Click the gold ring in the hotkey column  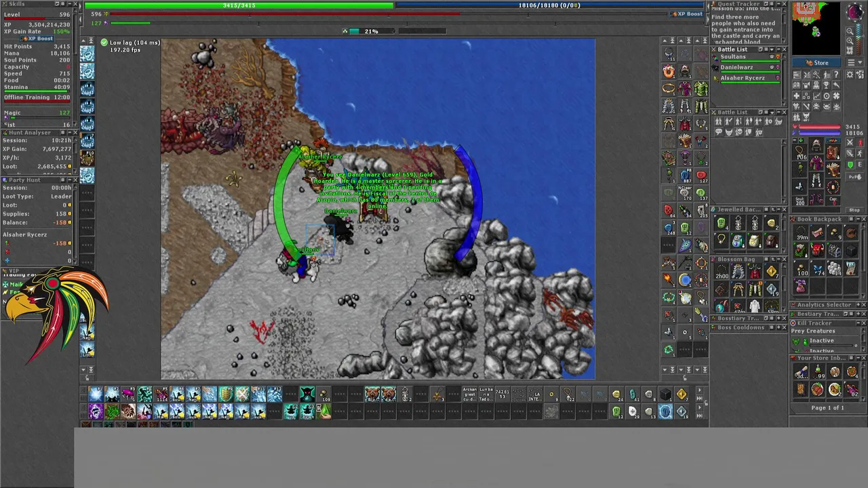[x=669, y=88]
